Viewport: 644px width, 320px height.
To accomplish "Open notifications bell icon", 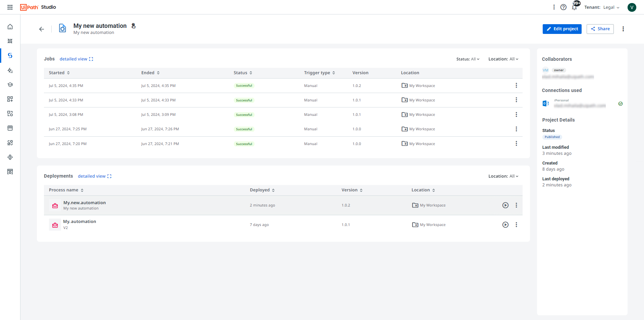I will [x=575, y=7].
